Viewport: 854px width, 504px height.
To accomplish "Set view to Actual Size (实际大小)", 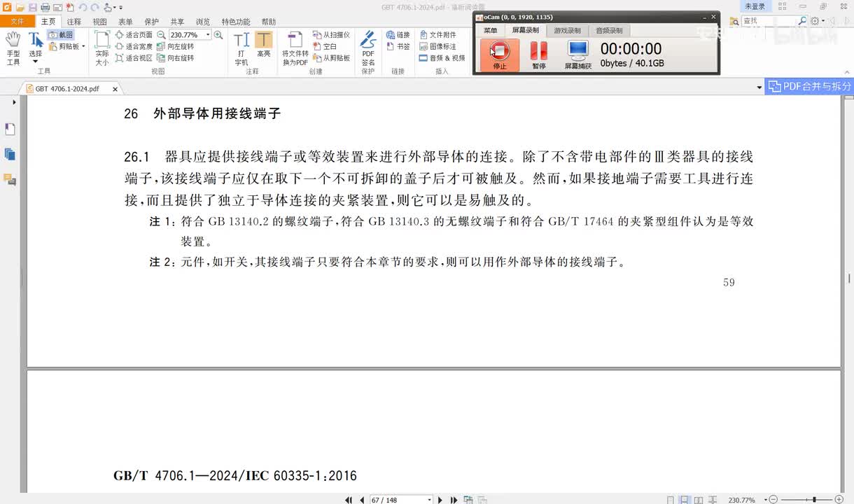I will [102, 48].
